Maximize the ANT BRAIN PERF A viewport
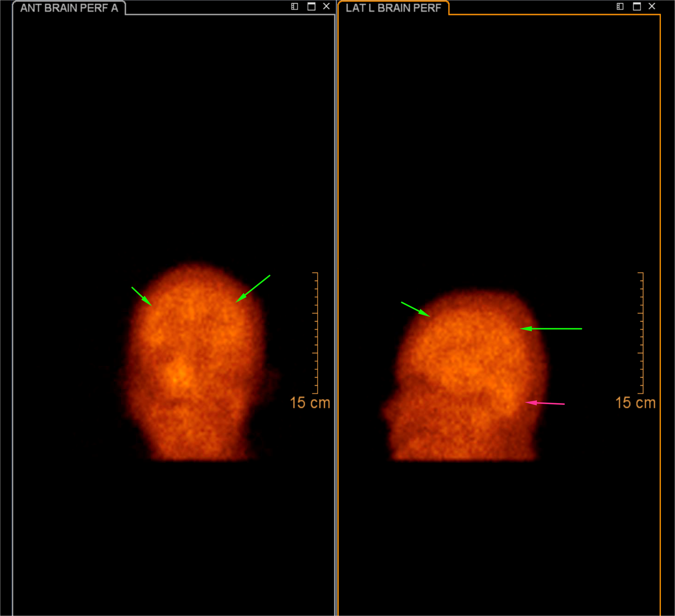The image size is (675, 616). [x=311, y=6]
